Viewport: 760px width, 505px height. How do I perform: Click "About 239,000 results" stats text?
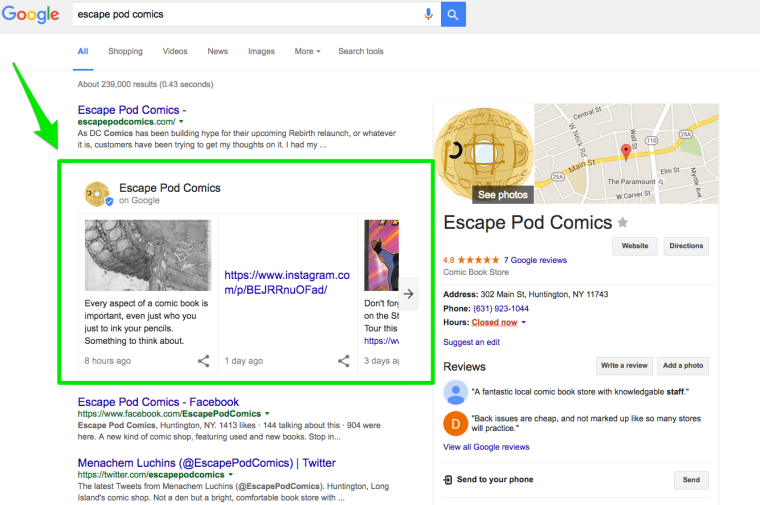tap(145, 84)
